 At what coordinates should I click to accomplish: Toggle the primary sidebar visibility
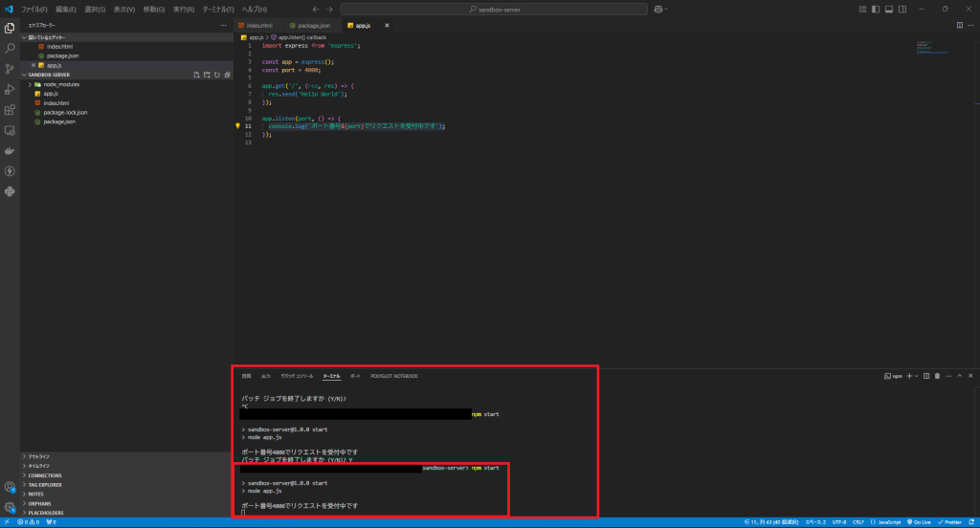(876, 9)
